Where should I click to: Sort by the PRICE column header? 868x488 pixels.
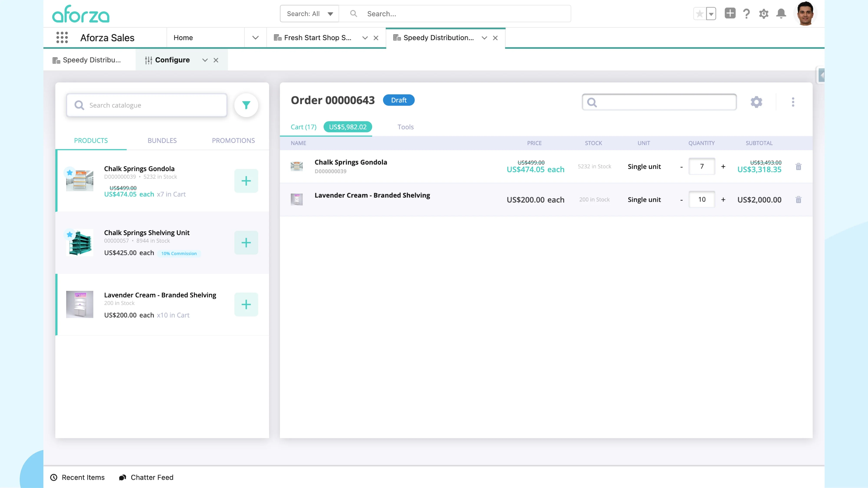[x=534, y=143]
